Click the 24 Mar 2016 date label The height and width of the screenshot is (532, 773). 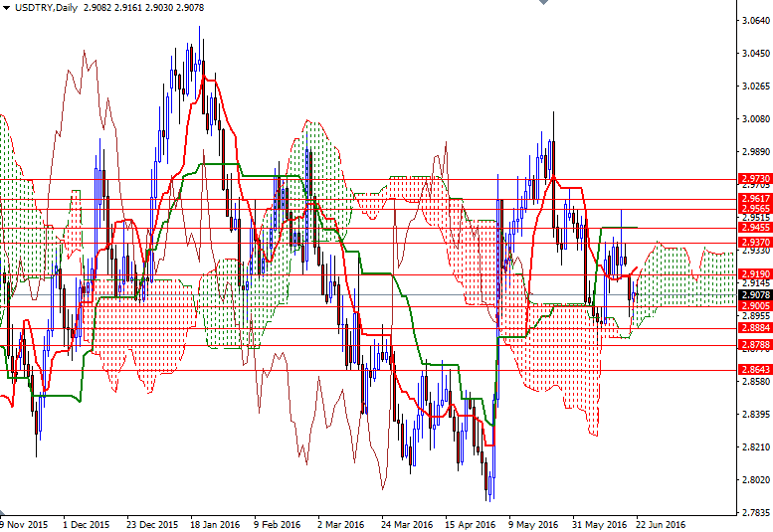tap(407, 525)
